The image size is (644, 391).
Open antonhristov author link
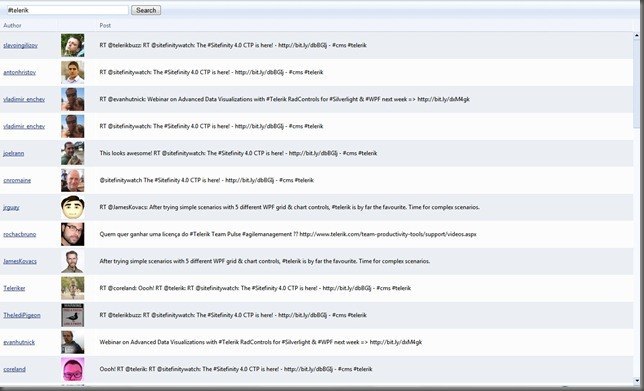pos(20,72)
